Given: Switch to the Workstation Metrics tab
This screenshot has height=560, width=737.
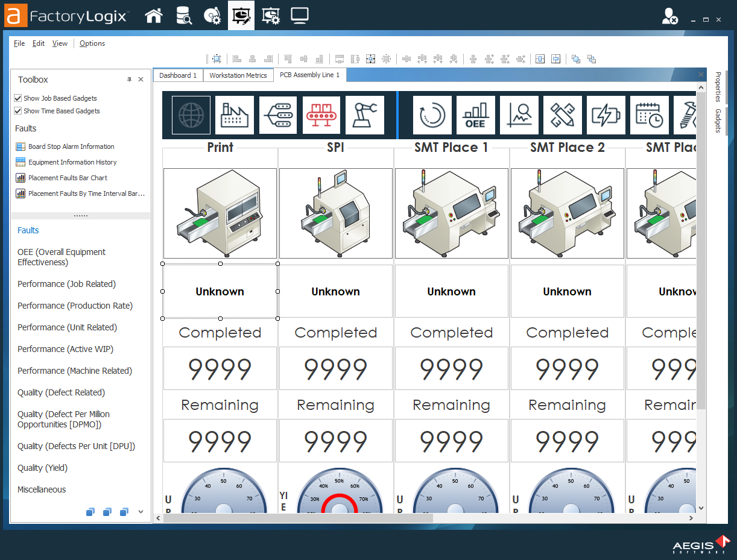Looking at the screenshot, I should 238,75.
